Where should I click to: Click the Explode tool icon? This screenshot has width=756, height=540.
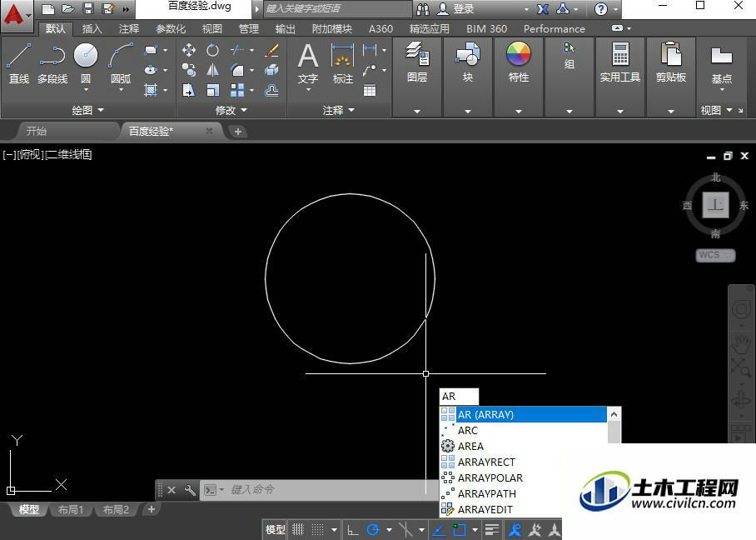click(271, 71)
